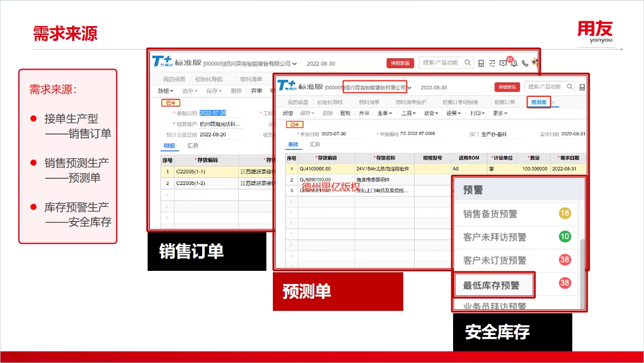Switch to 我的桌面 tab in sales order window

(174, 79)
